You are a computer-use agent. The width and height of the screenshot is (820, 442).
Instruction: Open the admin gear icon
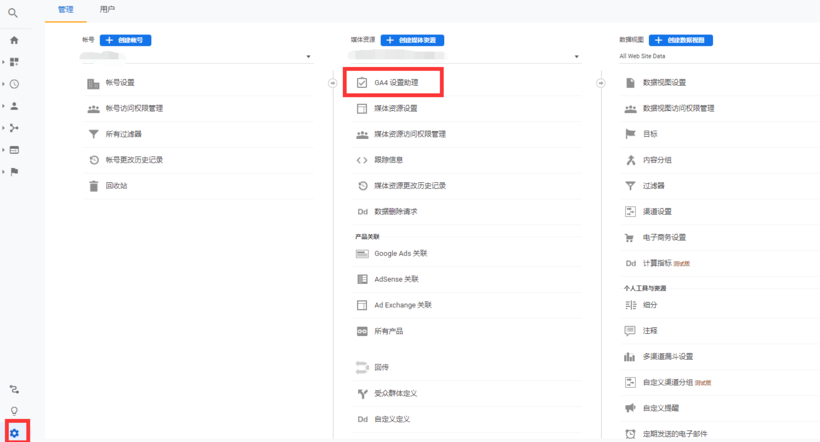14,433
